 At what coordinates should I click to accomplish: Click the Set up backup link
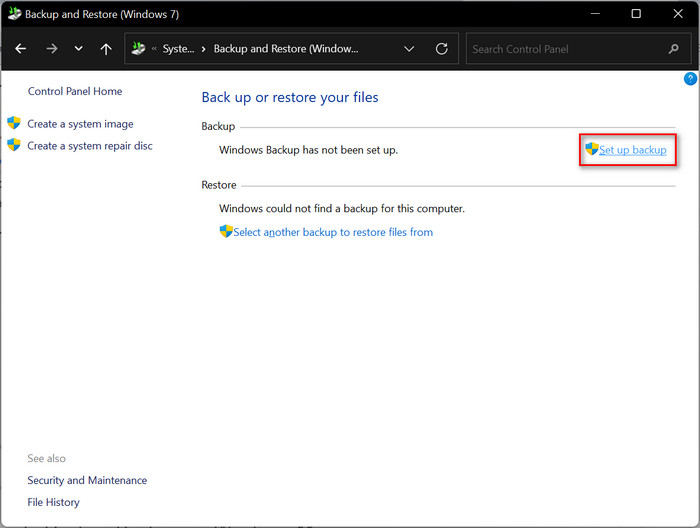[x=633, y=150]
